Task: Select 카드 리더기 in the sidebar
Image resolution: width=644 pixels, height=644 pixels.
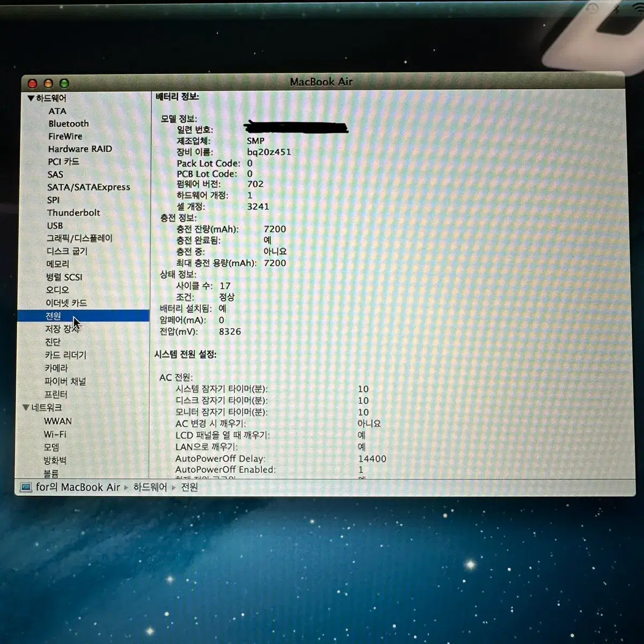Action: tap(65, 355)
